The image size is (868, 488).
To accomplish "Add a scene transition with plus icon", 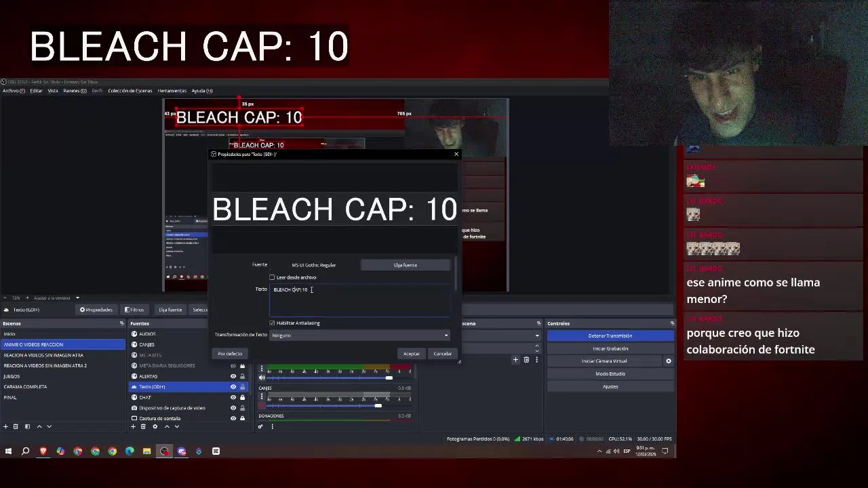I will click(515, 360).
